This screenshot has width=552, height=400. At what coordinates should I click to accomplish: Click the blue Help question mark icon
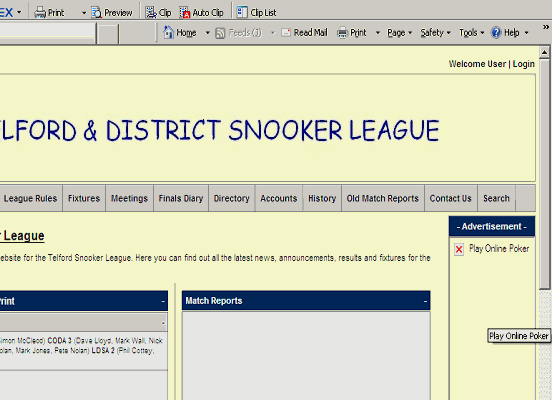pyautogui.click(x=496, y=32)
